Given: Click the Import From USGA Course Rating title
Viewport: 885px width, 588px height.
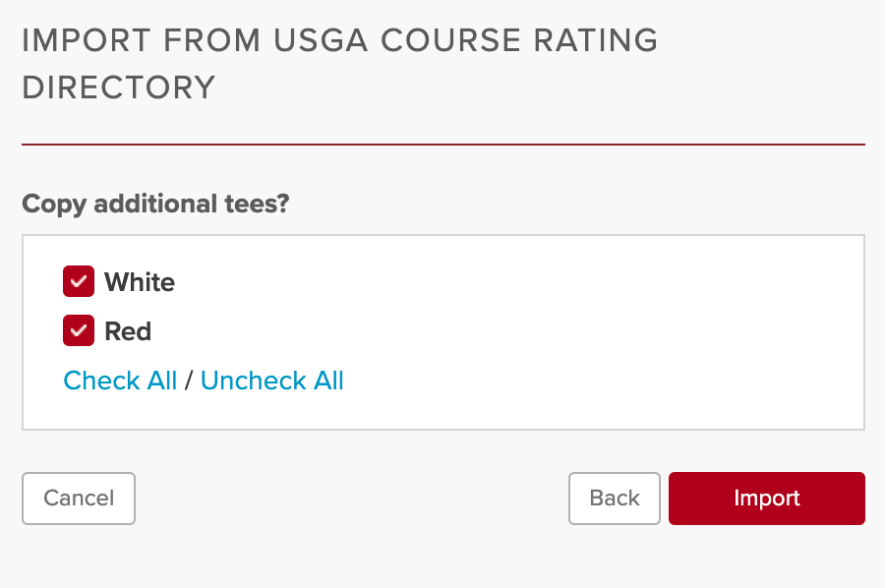Looking at the screenshot, I should click(340, 63).
